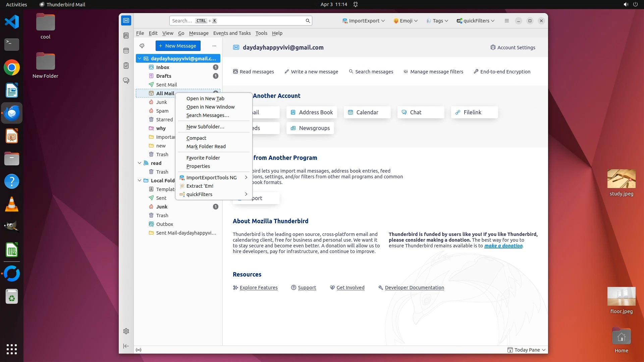Open the Calendar sidebar icon
Image resolution: width=644 pixels, height=362 pixels.
[x=126, y=51]
